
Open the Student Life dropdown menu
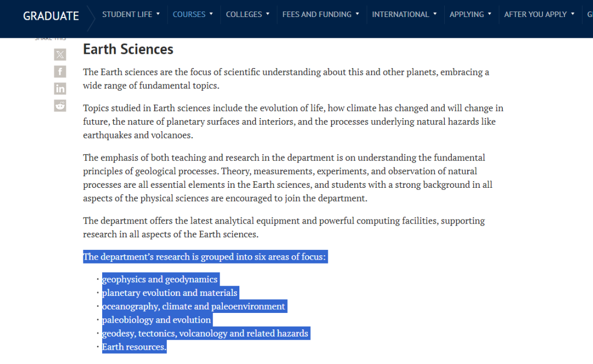(x=131, y=14)
